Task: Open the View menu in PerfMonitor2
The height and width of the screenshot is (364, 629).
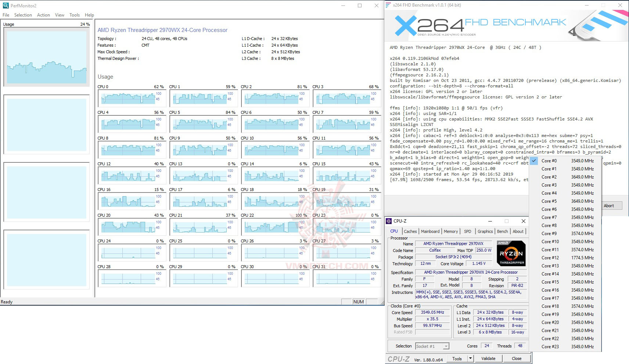Action: point(60,15)
